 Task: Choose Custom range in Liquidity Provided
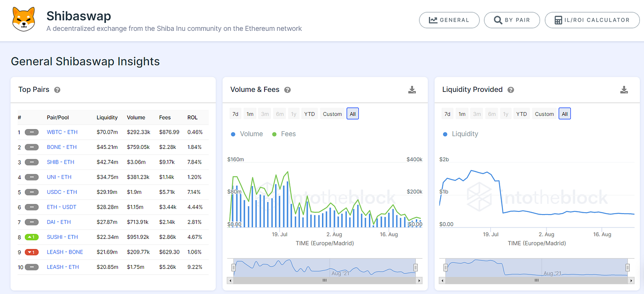point(544,114)
